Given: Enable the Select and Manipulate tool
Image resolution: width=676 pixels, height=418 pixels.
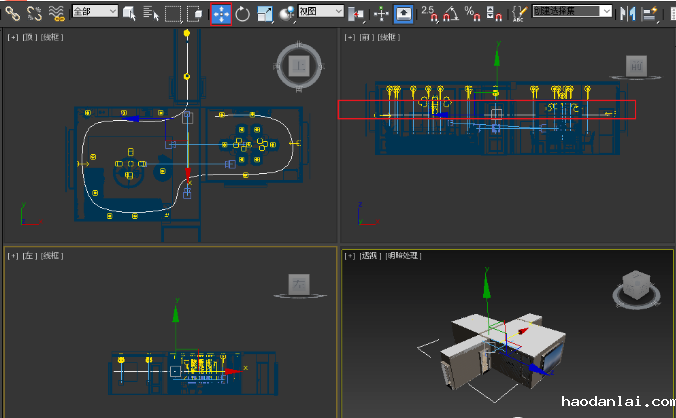Looking at the screenshot, I should (381, 14).
